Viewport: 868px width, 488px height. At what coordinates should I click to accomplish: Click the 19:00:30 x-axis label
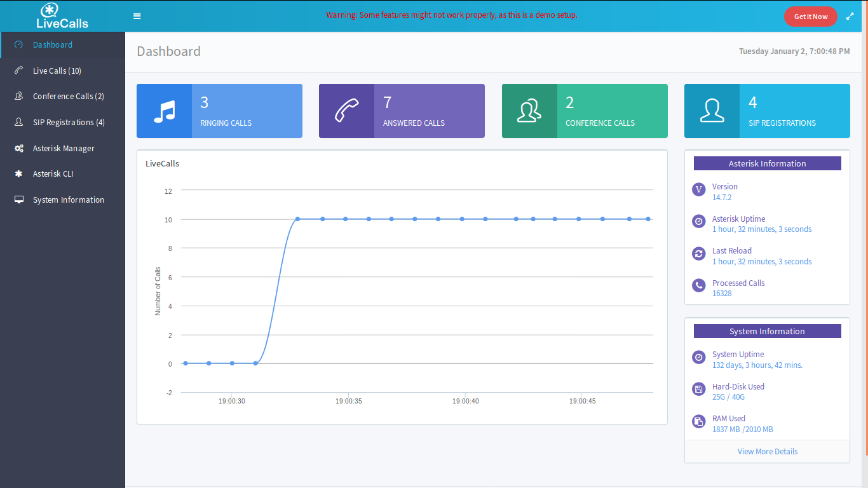pyautogui.click(x=232, y=402)
